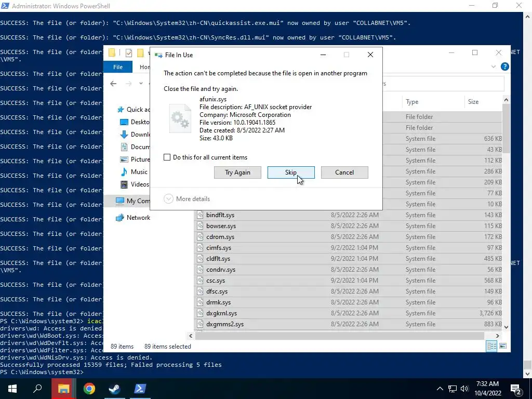Screen dimensions: 532x399
Task: Click the afunix.sys file thumbnail in dialog
Action: [180, 118]
